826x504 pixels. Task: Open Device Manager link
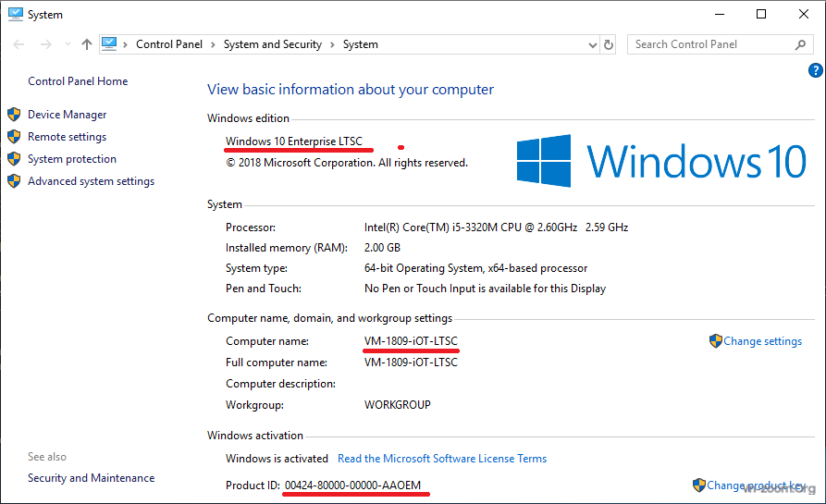click(x=67, y=115)
